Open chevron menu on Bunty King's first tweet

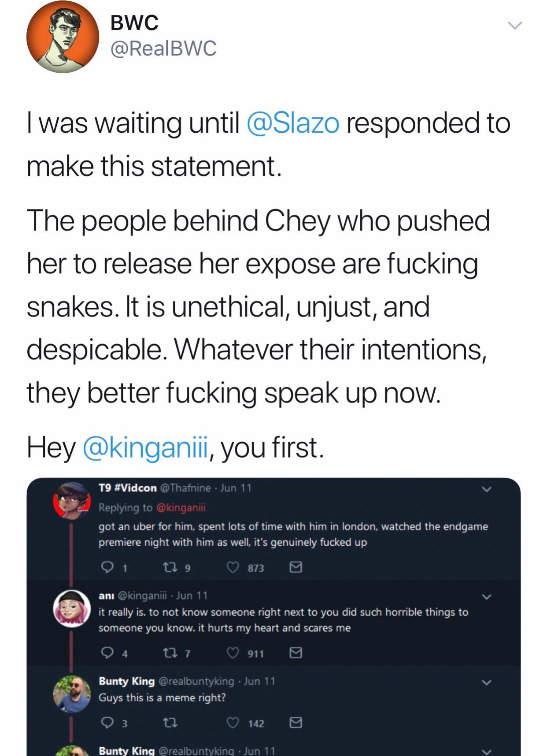click(486, 682)
